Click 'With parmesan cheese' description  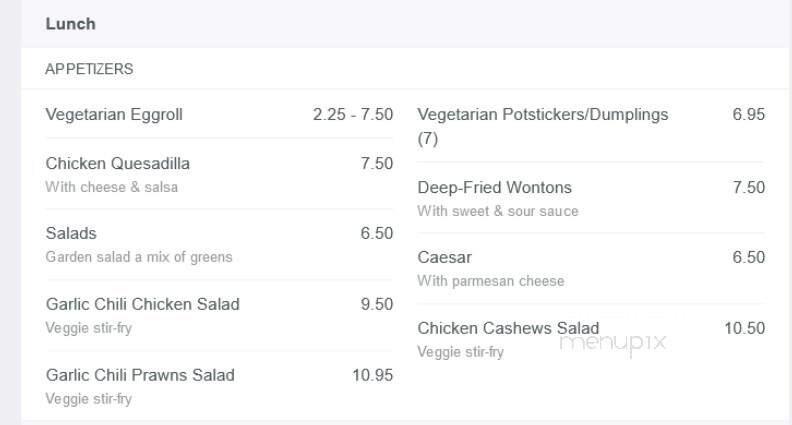click(x=490, y=281)
